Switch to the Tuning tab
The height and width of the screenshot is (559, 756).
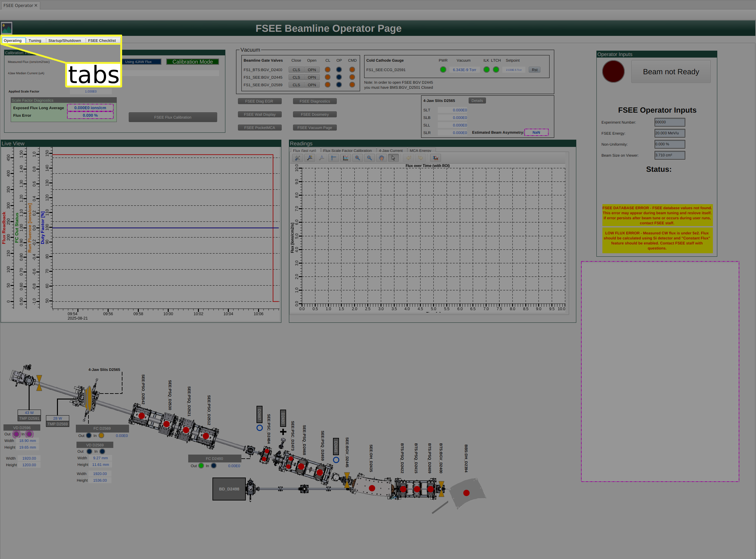point(35,41)
